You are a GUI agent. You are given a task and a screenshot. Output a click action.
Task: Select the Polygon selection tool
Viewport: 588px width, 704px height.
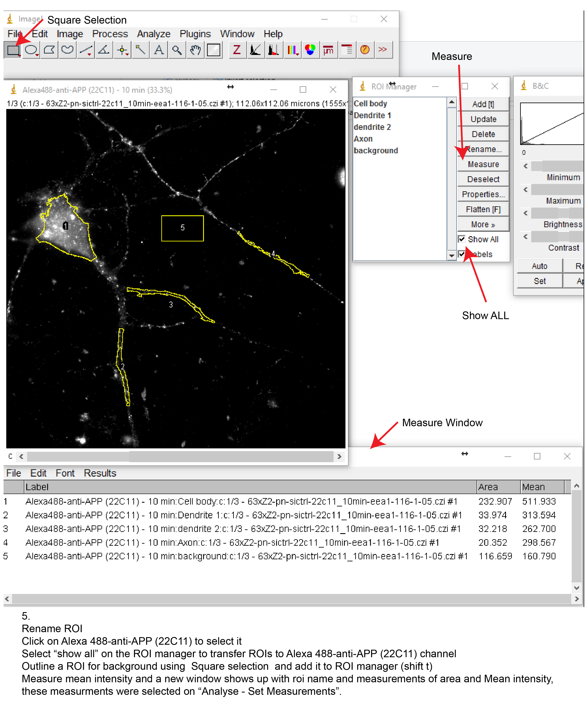(50, 50)
